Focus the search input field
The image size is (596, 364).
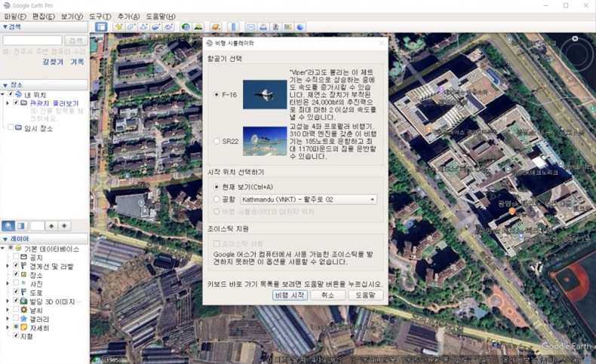point(32,40)
